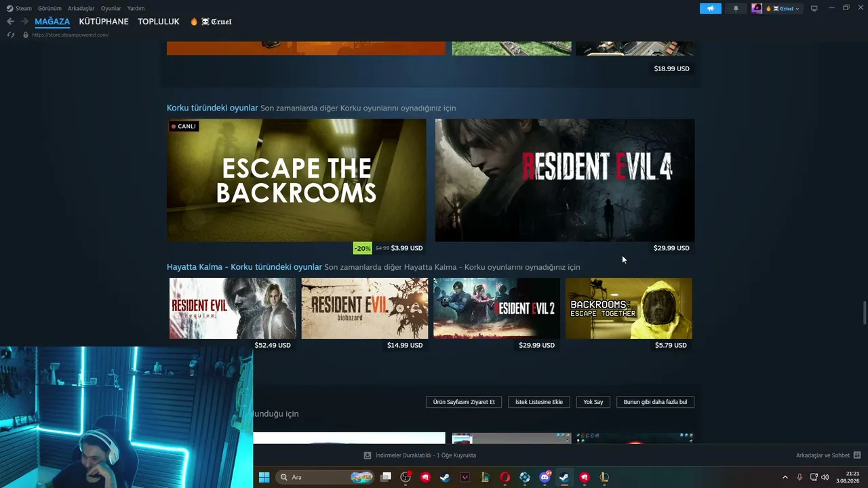
Task: Open the Windows Start menu
Action: (264, 477)
